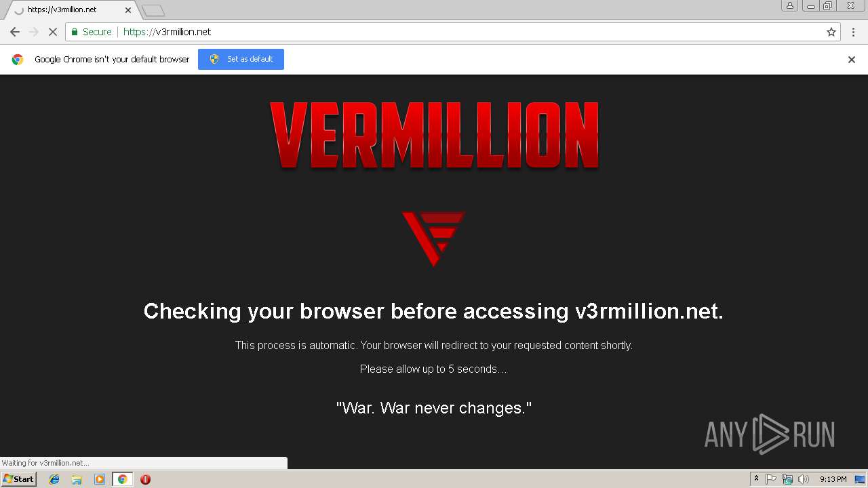Dismiss the default browser notification bar
The image size is (868, 488).
point(852,60)
